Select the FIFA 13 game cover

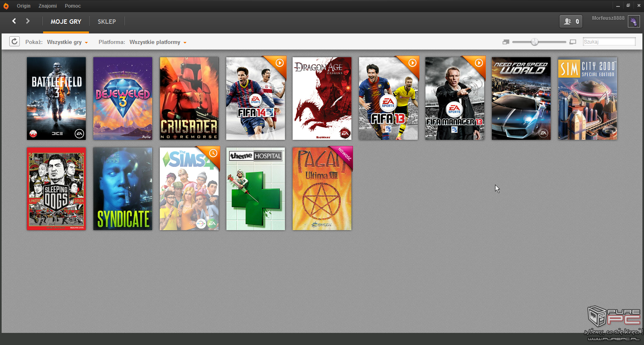388,98
